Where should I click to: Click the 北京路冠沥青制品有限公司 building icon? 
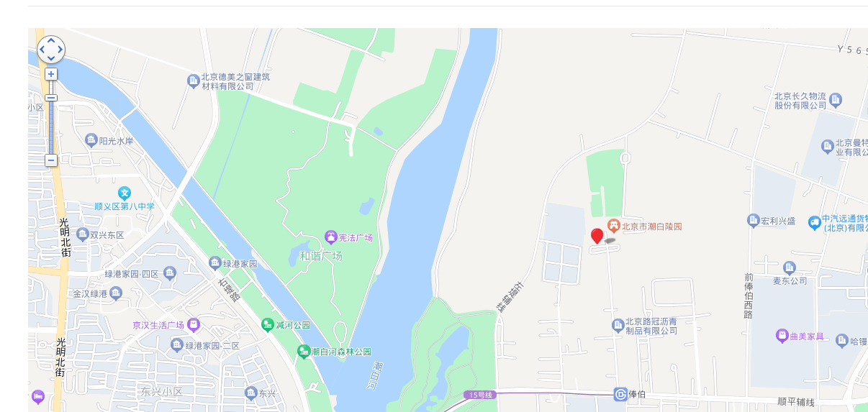pos(618,326)
